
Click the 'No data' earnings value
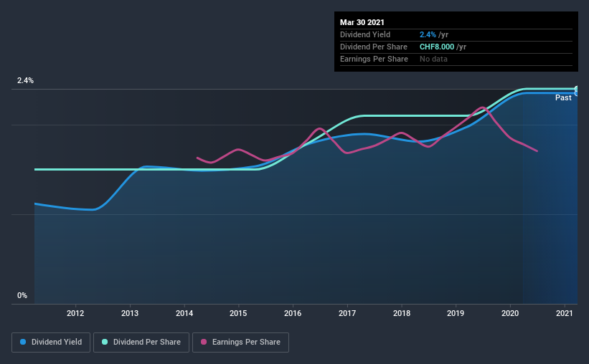(433, 59)
